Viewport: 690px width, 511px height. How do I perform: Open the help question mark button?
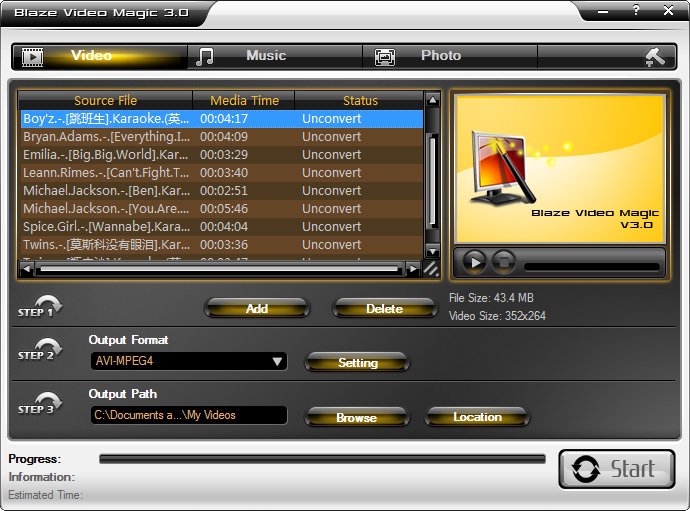click(x=635, y=10)
